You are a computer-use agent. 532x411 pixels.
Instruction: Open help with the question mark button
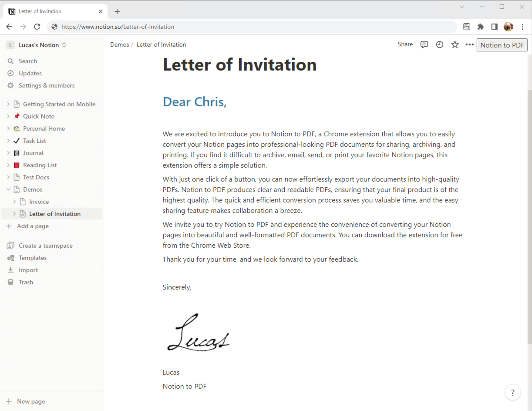click(x=512, y=392)
